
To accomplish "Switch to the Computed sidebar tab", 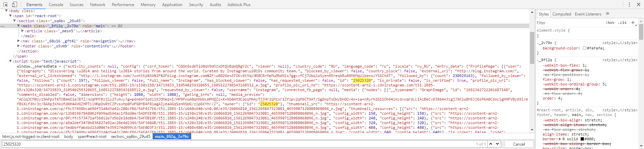I will 561,14.
